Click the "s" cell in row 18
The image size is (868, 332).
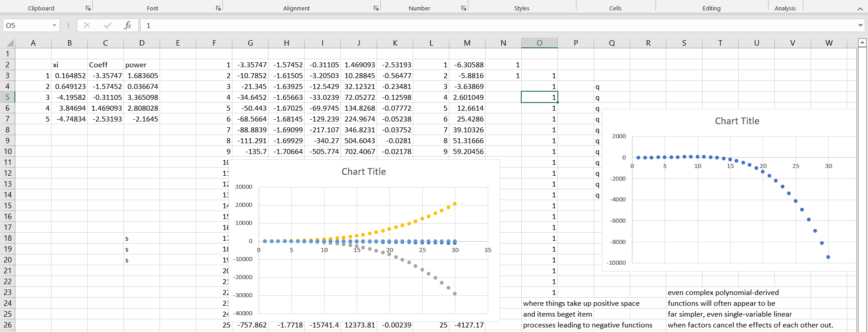(142, 238)
